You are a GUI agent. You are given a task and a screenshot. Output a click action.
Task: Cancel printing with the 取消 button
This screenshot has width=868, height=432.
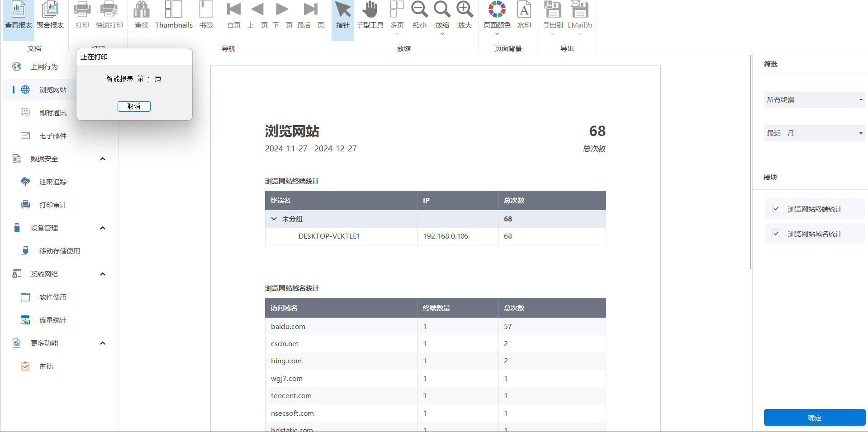pyautogui.click(x=134, y=106)
